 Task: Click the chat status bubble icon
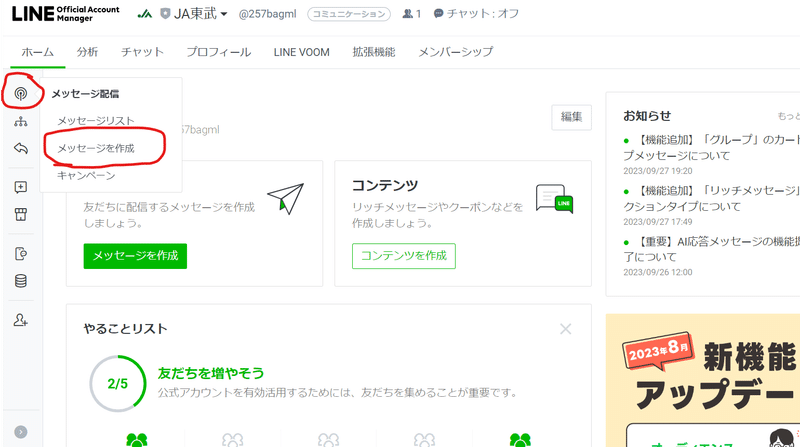pyautogui.click(x=438, y=14)
